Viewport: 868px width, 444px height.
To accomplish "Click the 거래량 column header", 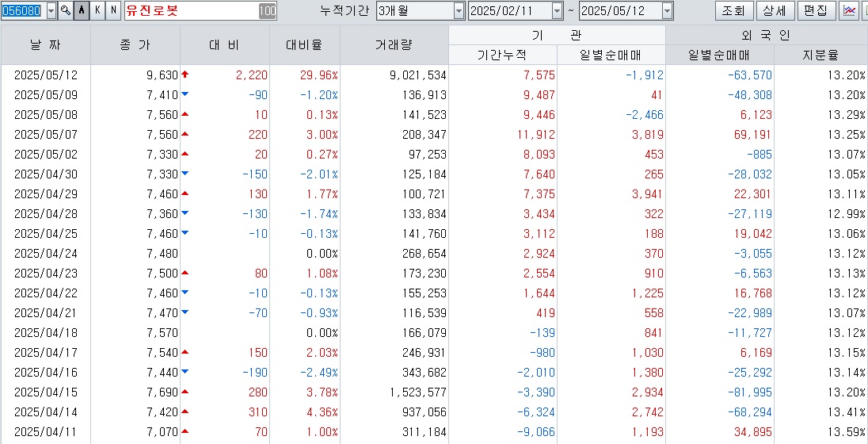I will coord(394,45).
